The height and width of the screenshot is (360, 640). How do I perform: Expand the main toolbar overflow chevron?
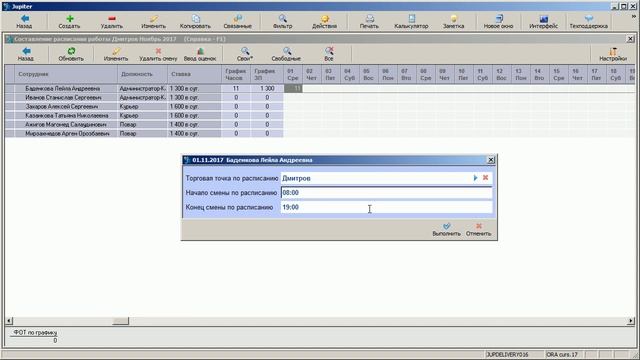point(634,17)
